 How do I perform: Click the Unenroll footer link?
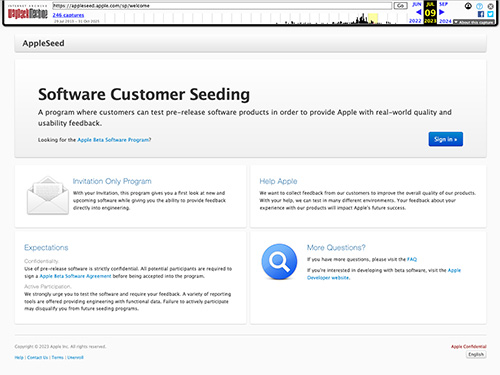(x=75, y=357)
